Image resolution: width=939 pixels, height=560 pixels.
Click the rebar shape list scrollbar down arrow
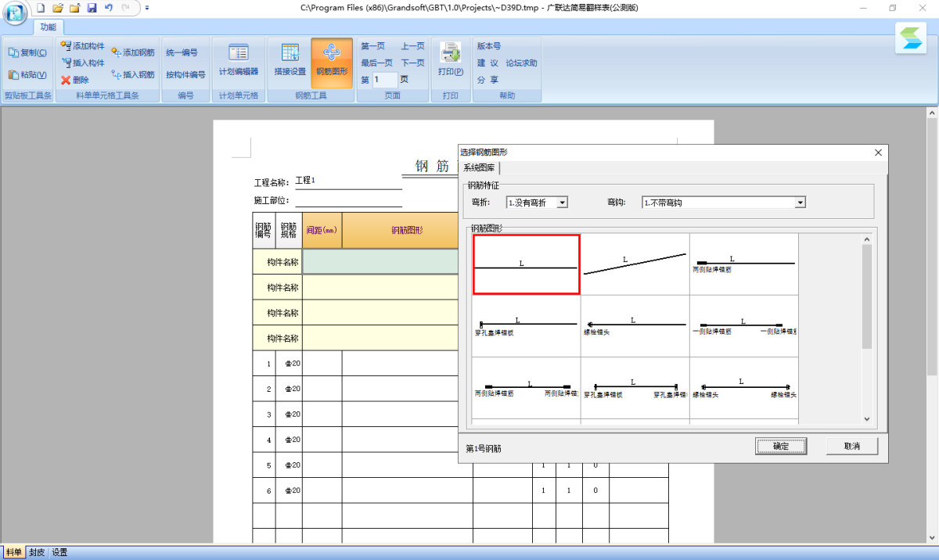[866, 419]
